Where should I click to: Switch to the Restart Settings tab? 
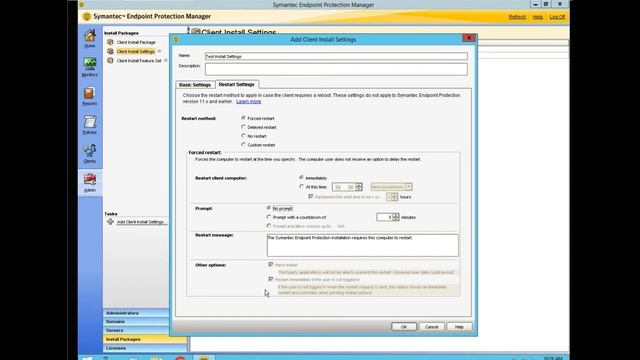click(237, 84)
